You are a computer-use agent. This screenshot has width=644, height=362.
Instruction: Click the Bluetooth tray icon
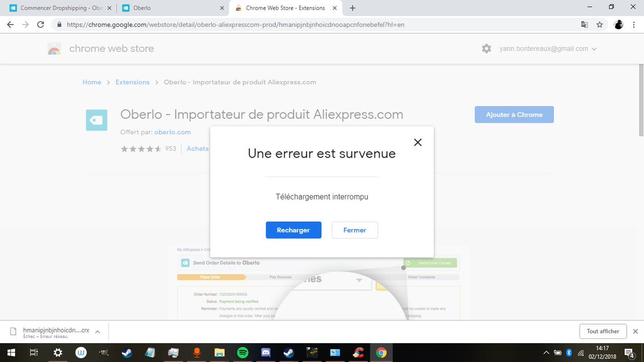tap(568, 353)
